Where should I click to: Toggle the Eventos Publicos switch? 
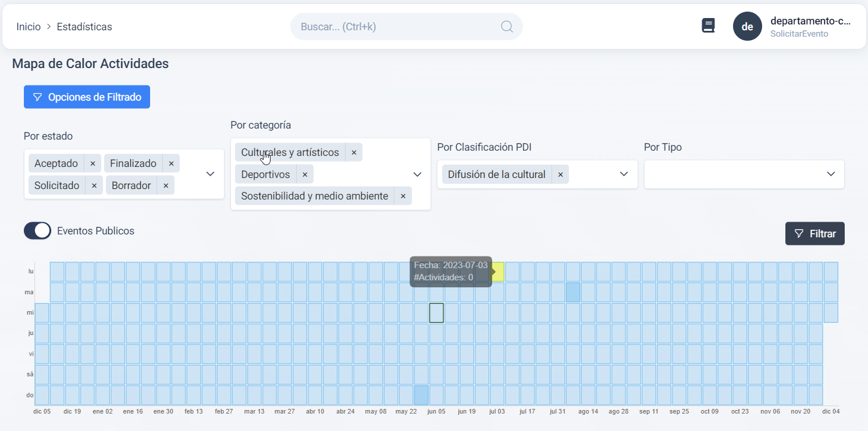point(38,231)
